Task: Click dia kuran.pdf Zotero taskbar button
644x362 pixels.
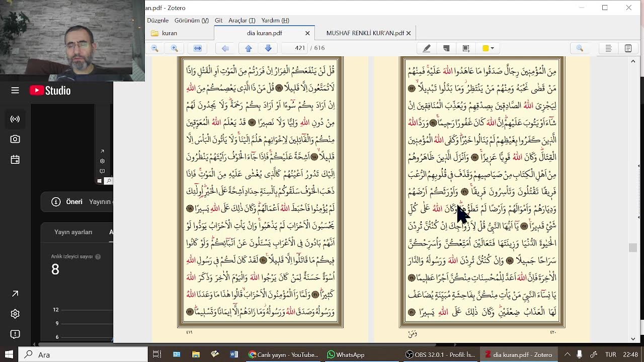Action: pos(518,354)
